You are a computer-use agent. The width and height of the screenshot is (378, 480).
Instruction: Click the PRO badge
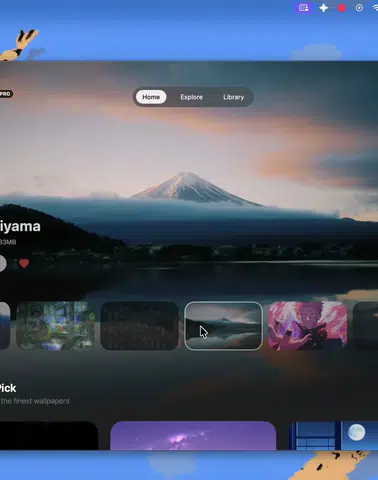pyautogui.click(x=6, y=94)
